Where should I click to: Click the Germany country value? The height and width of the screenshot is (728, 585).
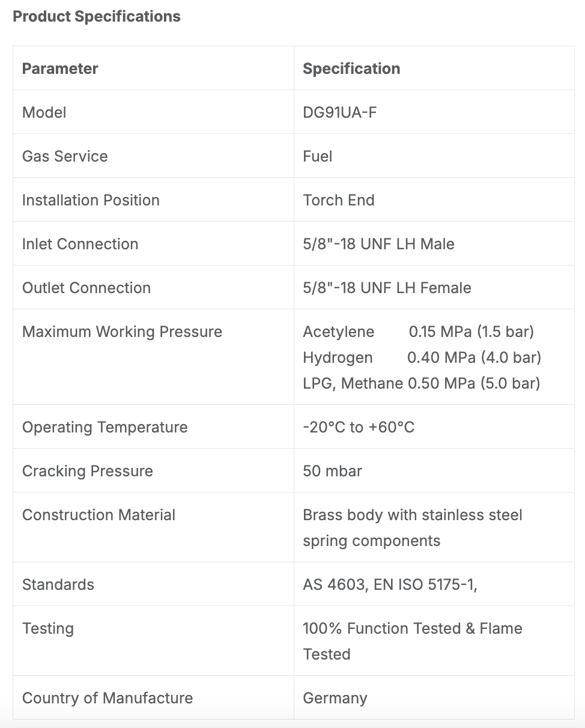[x=335, y=698]
